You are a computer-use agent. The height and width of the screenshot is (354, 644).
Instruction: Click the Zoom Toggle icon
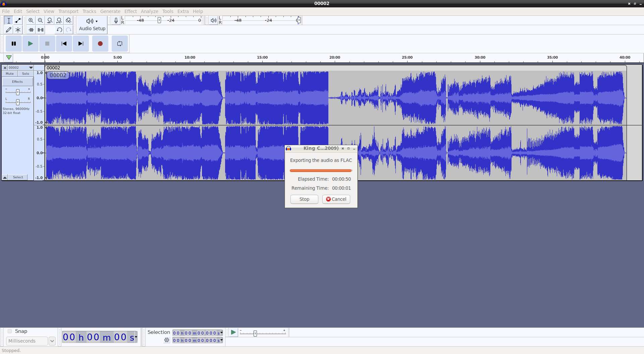69,20
